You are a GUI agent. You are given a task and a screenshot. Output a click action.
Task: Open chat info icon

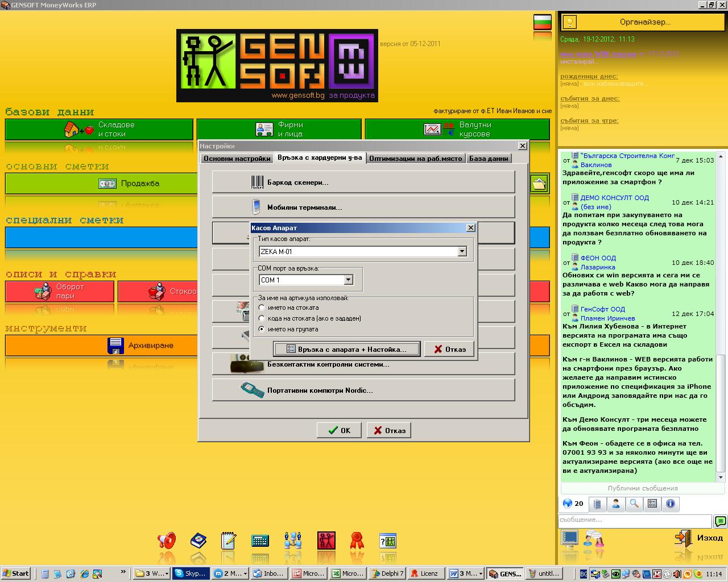point(670,504)
